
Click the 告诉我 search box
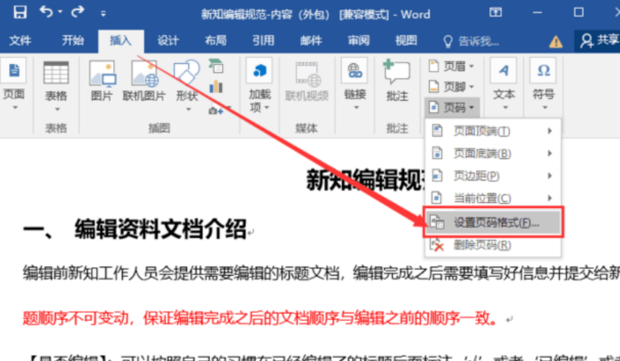coord(471,41)
